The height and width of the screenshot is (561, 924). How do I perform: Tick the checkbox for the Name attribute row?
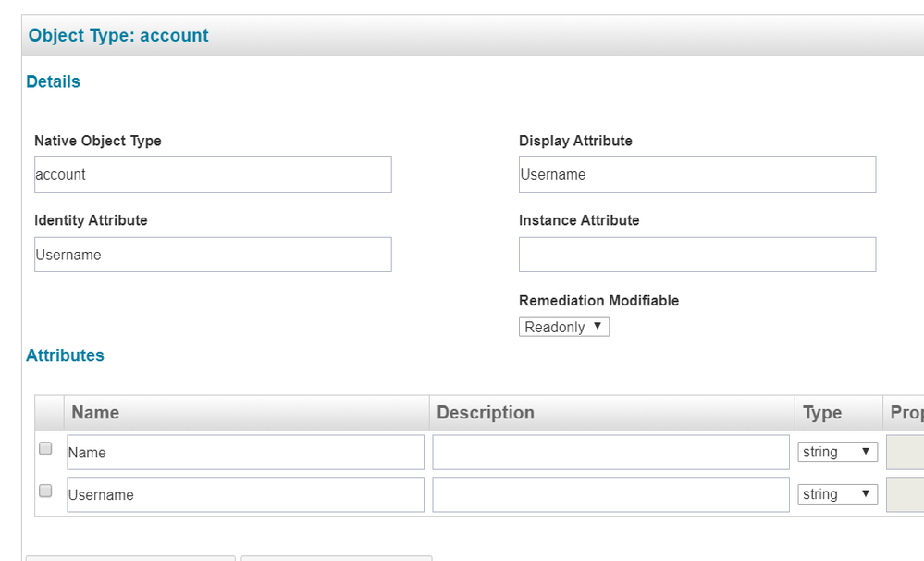tap(45, 449)
